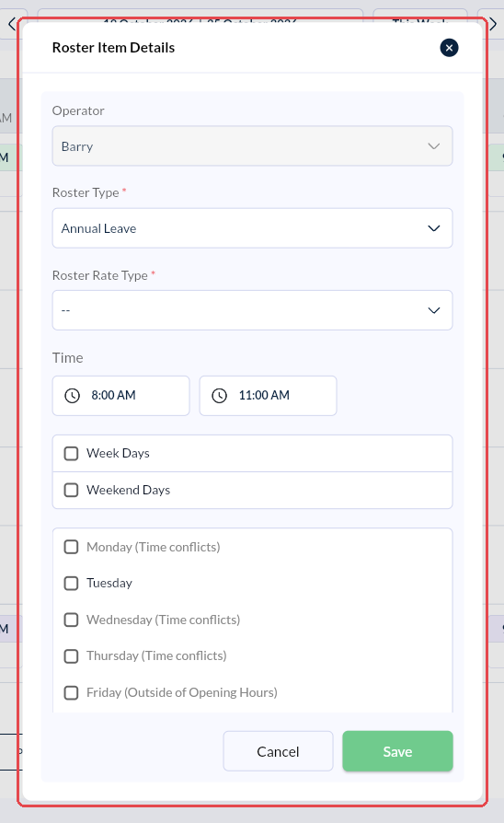Open the Operator dropdown showing Barry
Viewport: 504px width, 823px height.
tap(252, 146)
